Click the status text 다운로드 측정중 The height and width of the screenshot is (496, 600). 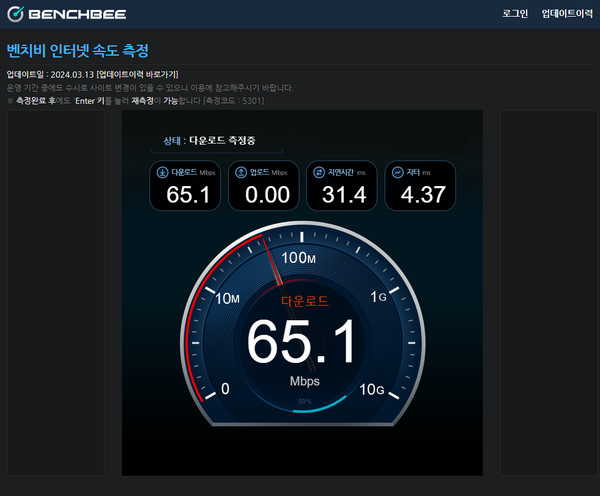[222, 140]
